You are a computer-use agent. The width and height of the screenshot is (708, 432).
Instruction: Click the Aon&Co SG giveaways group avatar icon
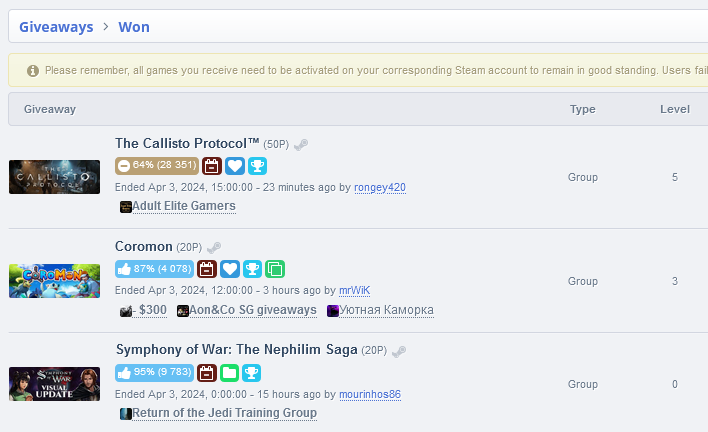[182, 311]
